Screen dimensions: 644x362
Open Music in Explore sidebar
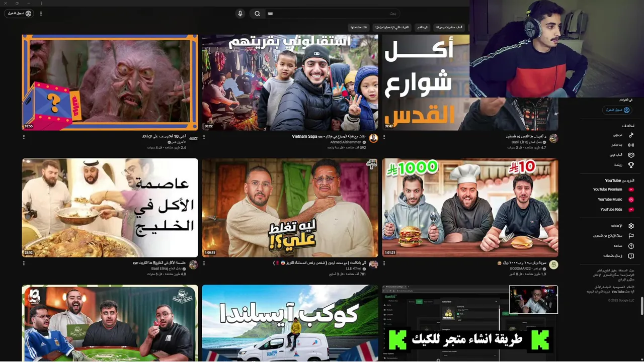[x=623, y=135]
